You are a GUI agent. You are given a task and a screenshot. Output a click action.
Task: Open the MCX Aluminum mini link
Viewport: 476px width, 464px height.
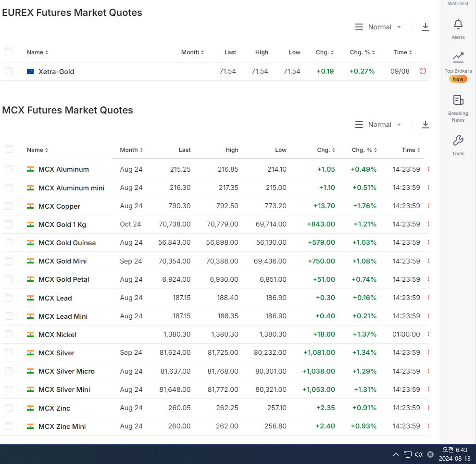(x=71, y=188)
